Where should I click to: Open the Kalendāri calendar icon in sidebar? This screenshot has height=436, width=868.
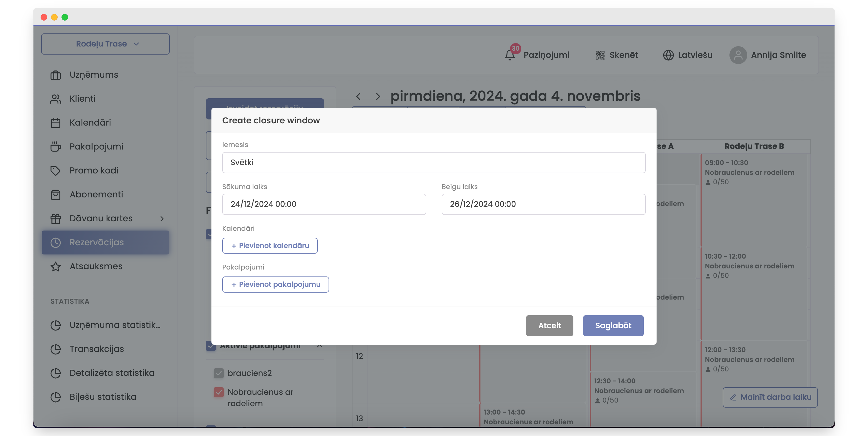coord(56,123)
